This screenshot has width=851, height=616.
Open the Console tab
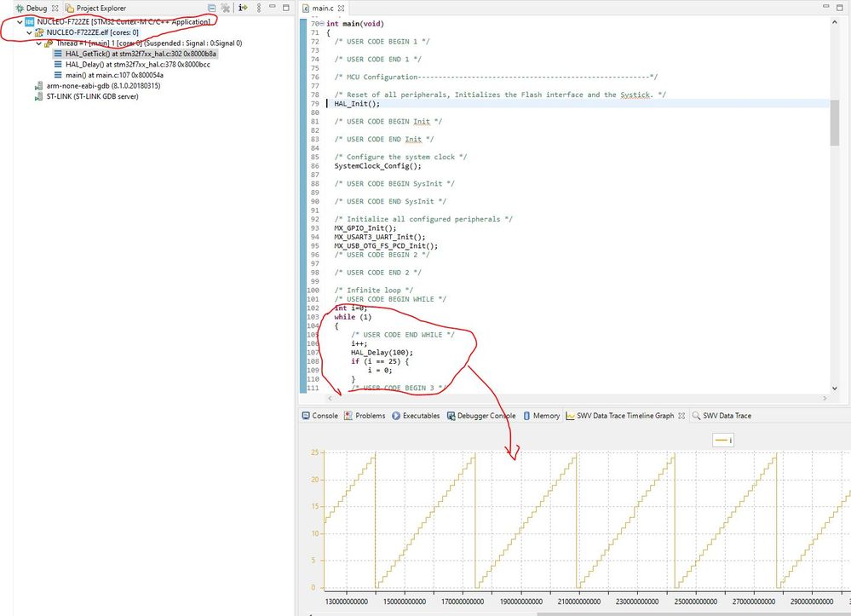(319, 416)
